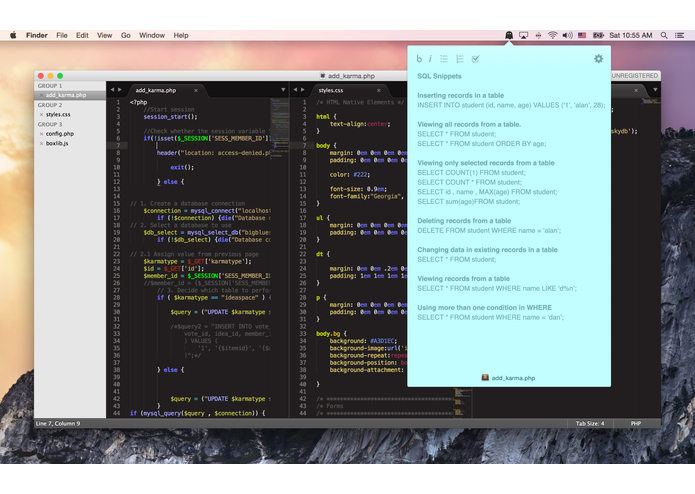Image resolution: width=695 pixels, height=494 pixels.
Task: Go to next tab in first pane
Action: pyautogui.click(x=120, y=90)
